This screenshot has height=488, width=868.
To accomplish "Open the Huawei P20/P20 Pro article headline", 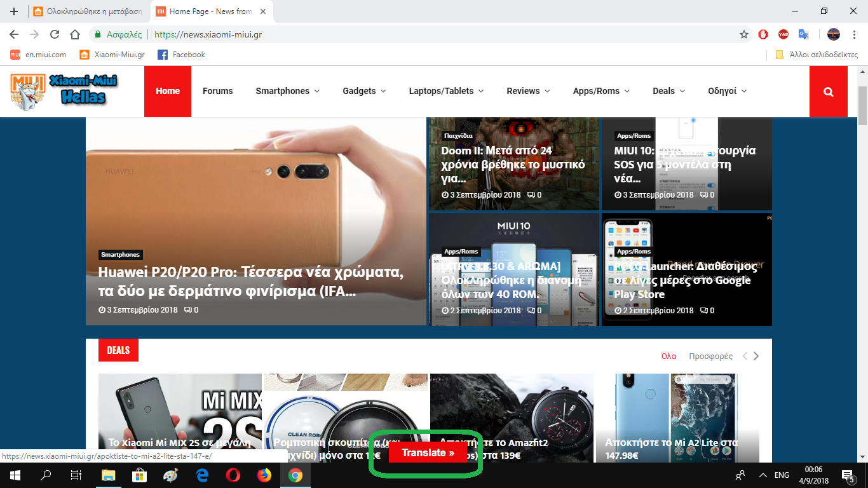I will (250, 282).
